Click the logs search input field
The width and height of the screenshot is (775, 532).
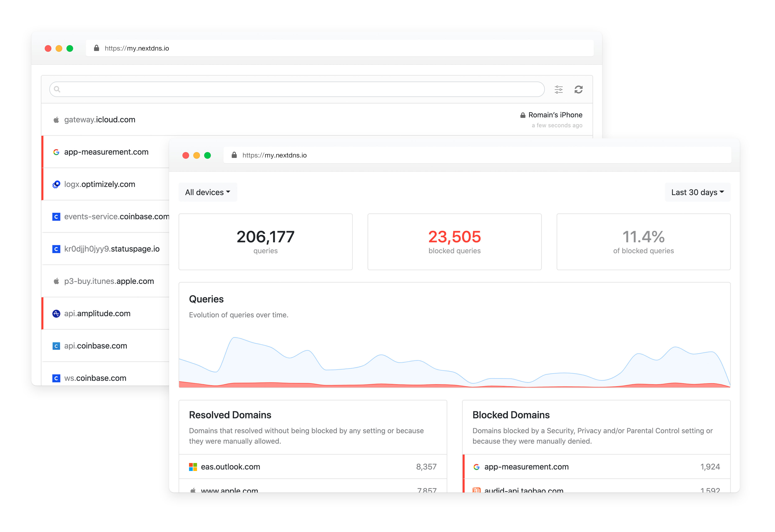pyautogui.click(x=297, y=89)
